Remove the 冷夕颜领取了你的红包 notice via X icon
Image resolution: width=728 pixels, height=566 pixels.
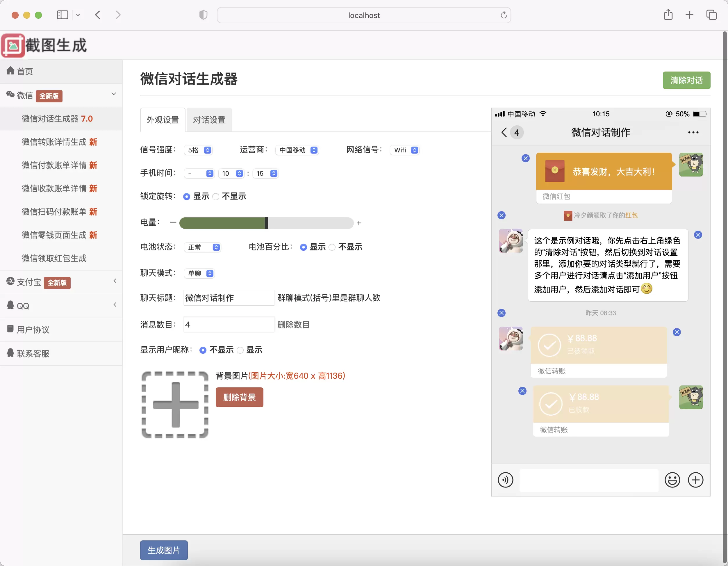coord(501,215)
